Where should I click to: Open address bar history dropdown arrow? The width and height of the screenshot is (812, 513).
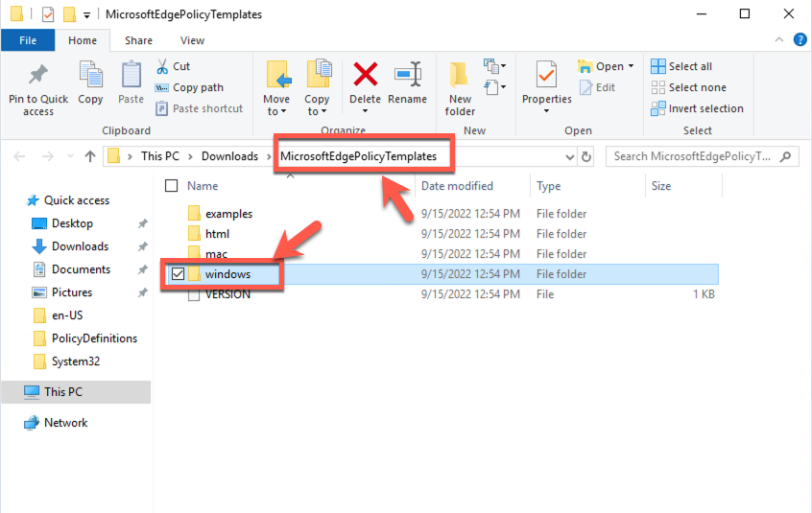pyautogui.click(x=569, y=156)
